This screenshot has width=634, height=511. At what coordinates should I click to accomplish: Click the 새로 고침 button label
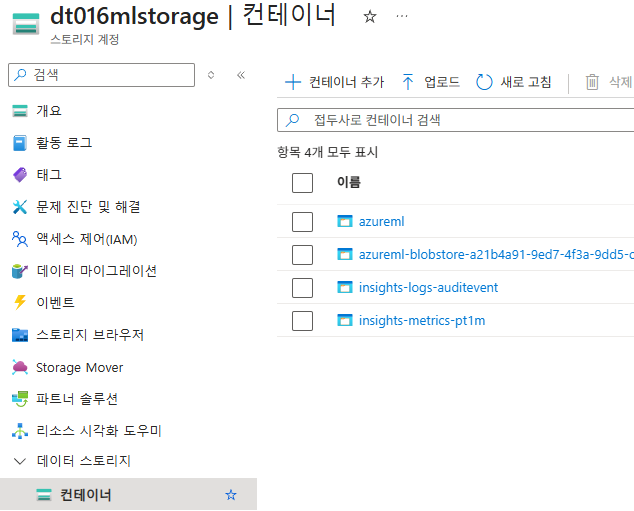[x=526, y=82]
